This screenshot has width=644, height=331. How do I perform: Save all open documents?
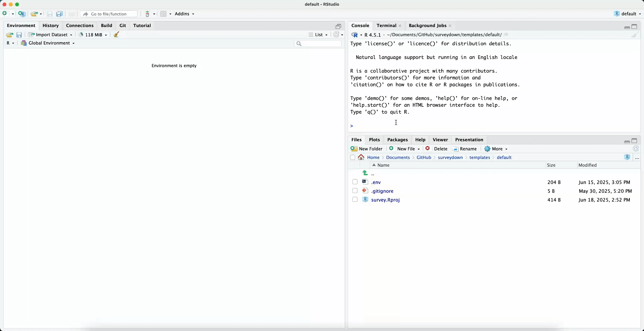pos(59,14)
